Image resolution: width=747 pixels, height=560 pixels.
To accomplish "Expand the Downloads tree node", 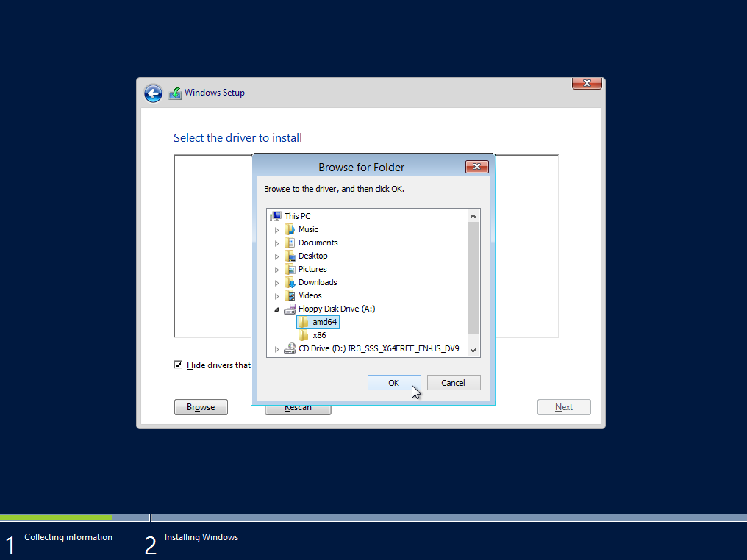I will click(x=276, y=284).
